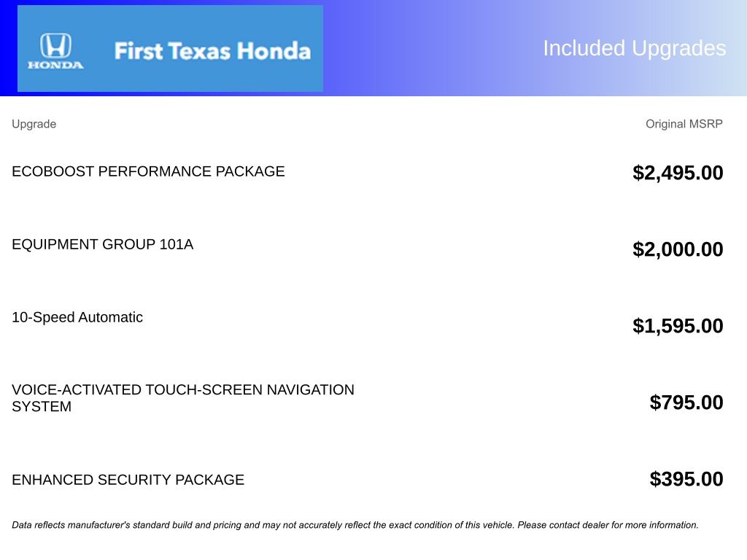Click the $2,495.00 price
The width and height of the screenshot is (747, 560).
click(x=678, y=173)
